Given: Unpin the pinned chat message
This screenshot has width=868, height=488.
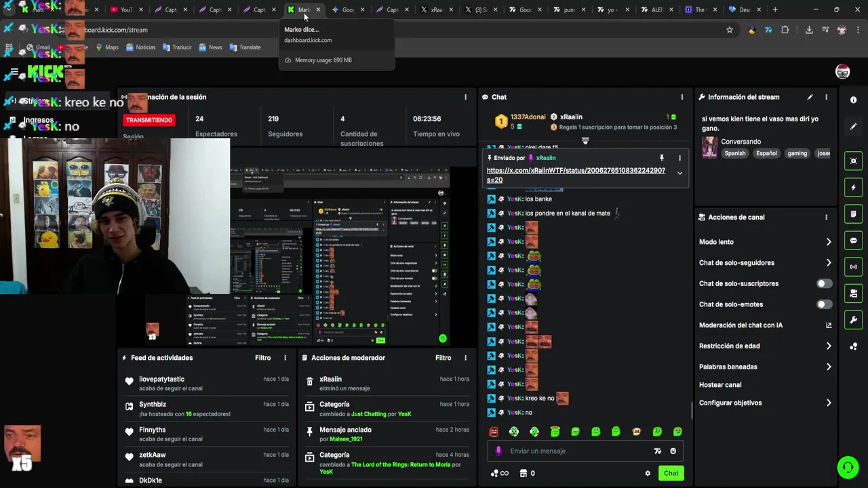Looking at the screenshot, I should point(662,158).
